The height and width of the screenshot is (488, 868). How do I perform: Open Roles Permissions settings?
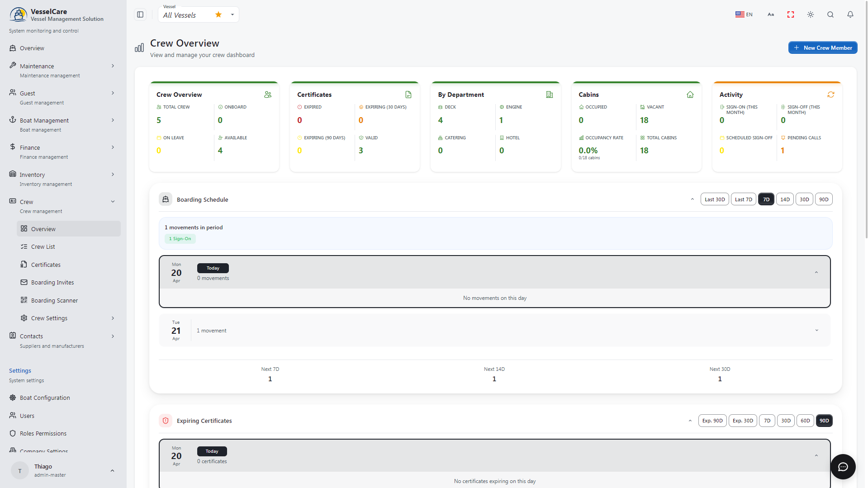(x=63, y=433)
